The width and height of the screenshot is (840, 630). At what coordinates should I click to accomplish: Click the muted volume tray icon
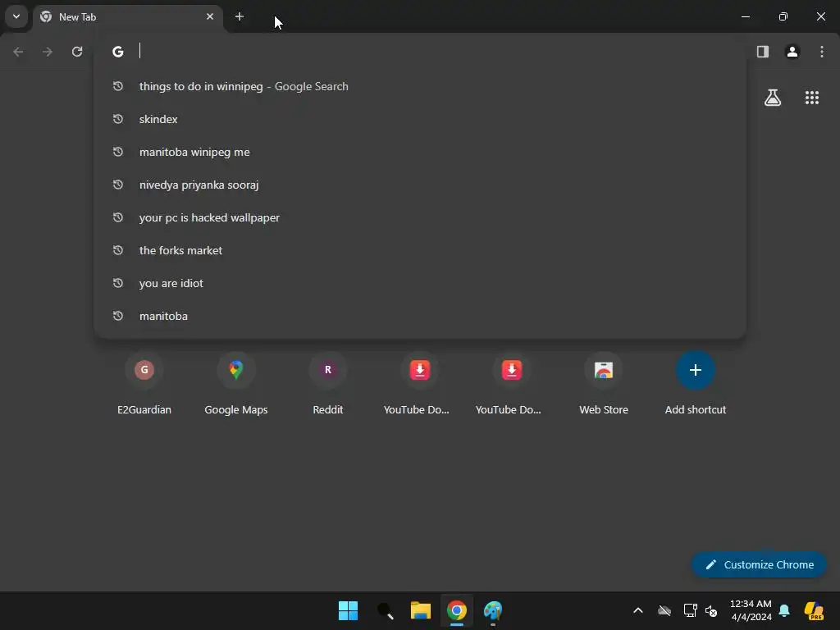[x=711, y=610]
